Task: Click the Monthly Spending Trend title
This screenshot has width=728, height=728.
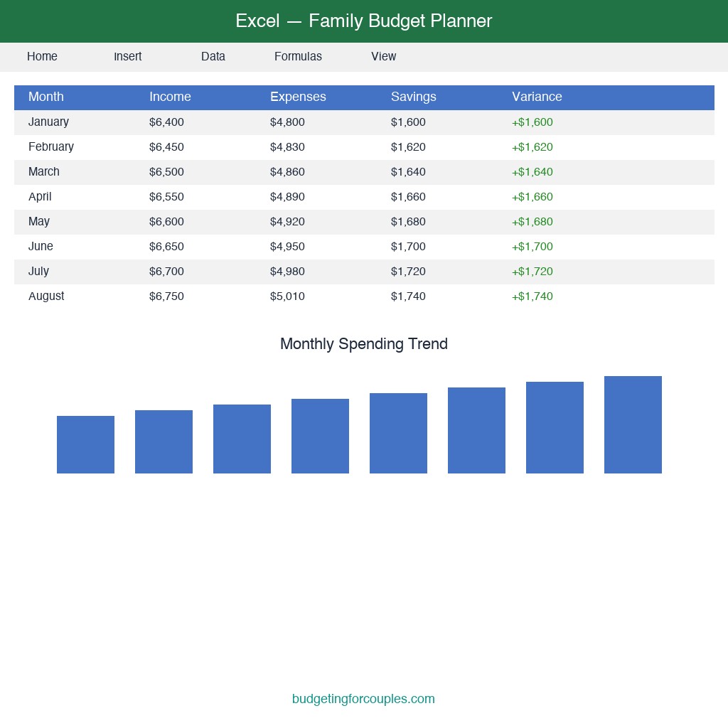Action: point(363,343)
